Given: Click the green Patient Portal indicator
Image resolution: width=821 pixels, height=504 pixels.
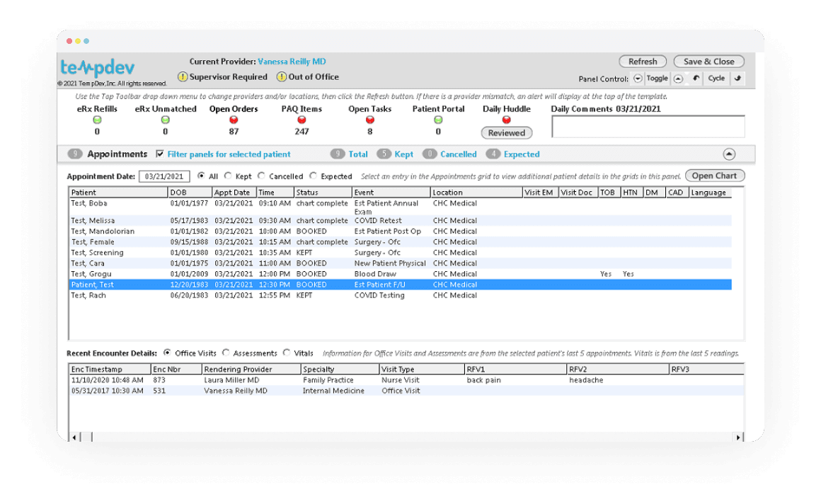Looking at the screenshot, I should 438,120.
